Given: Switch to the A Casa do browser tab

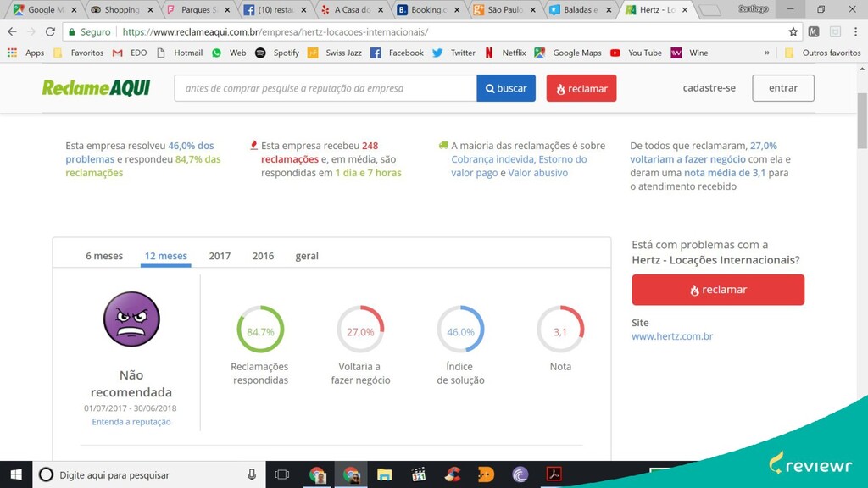Looking at the screenshot, I should [352, 9].
